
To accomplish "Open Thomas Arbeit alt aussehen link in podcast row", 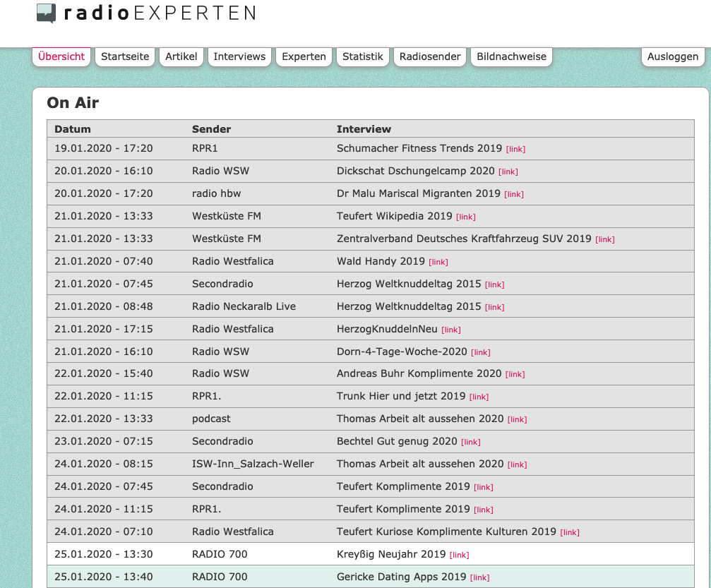I will (x=517, y=420).
